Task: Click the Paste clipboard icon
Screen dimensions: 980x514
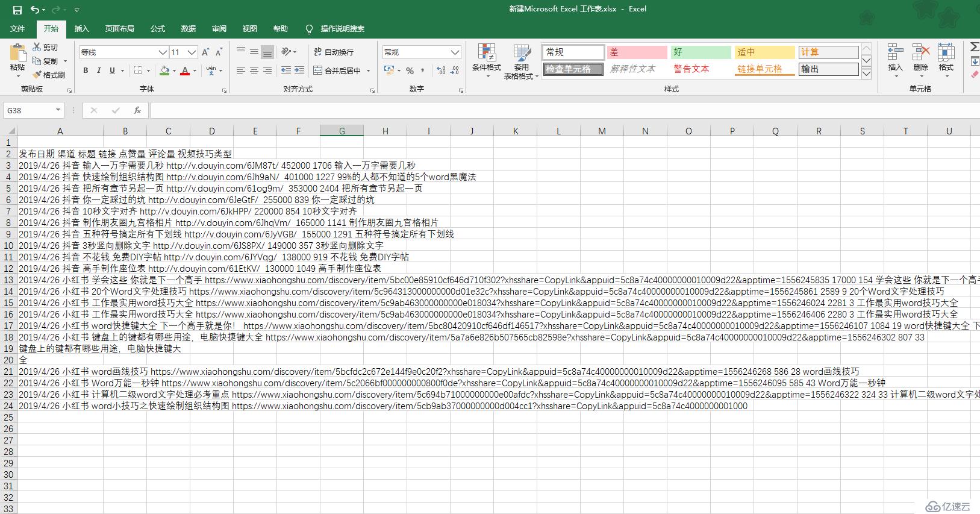Action: pos(17,53)
